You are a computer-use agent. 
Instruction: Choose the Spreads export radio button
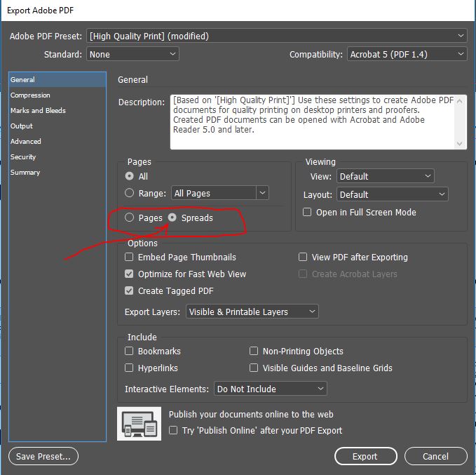click(x=172, y=218)
